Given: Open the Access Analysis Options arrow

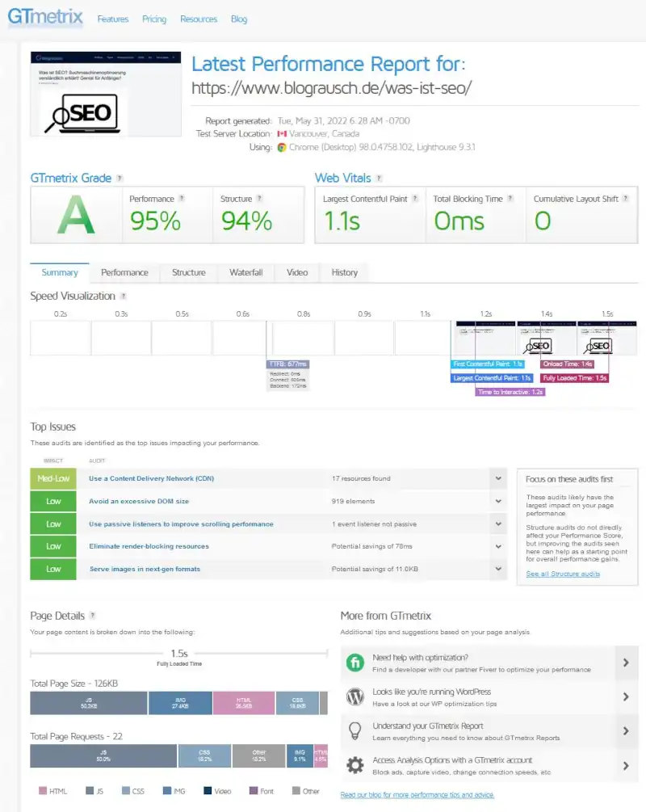Looking at the screenshot, I should tap(627, 765).
